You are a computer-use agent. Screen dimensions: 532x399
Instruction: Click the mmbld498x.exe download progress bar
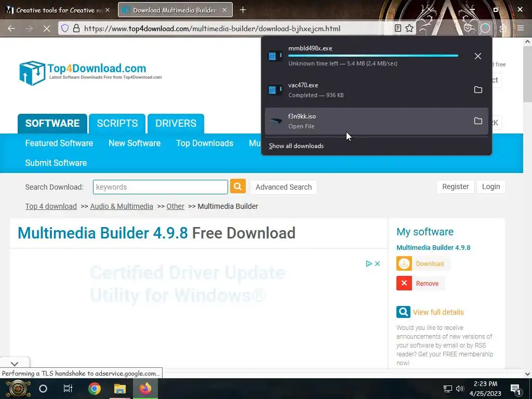[x=373, y=56]
